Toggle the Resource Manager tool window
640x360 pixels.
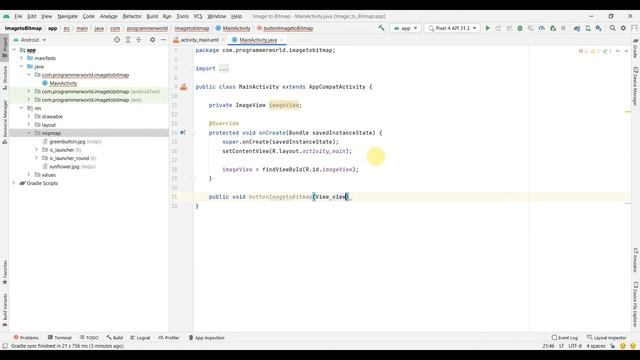5,122
